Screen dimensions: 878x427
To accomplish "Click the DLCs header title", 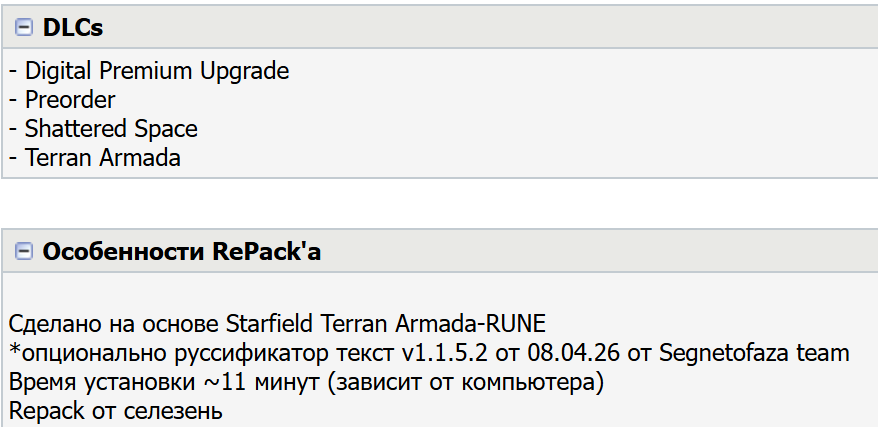I will coord(73,28).
